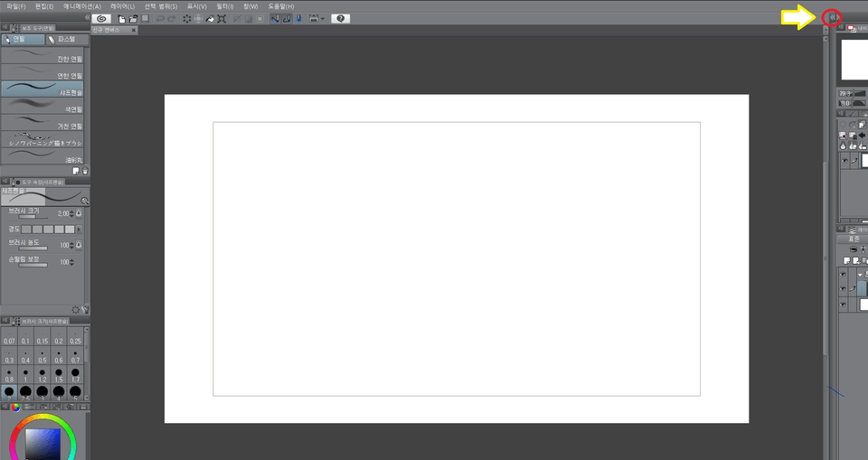Open 브러시 농도 dynamics button
This screenshot has height=460, width=868.
tap(80, 245)
